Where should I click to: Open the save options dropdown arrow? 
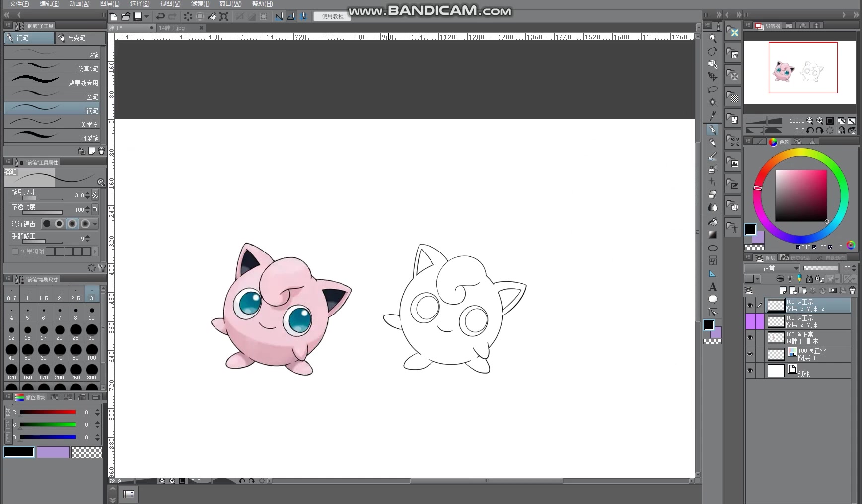146,16
